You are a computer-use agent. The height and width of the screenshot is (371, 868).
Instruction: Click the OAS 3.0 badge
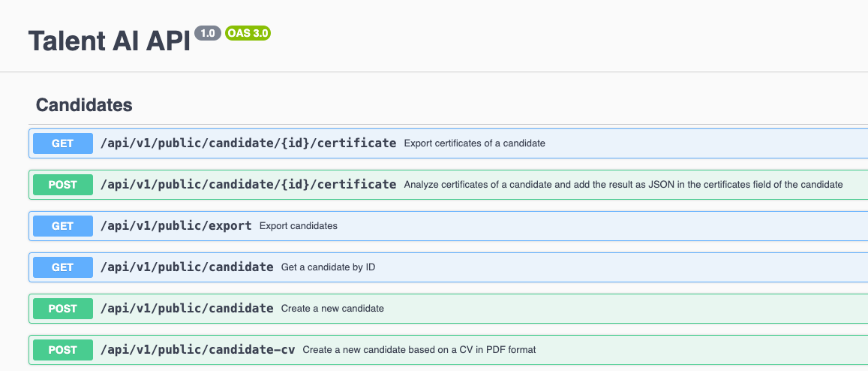247,33
